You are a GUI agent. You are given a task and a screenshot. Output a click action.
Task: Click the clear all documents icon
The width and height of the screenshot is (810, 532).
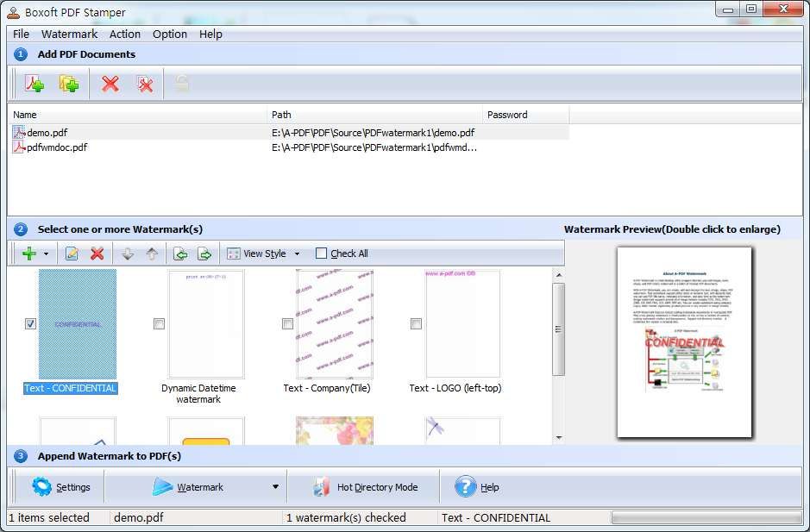click(x=145, y=84)
